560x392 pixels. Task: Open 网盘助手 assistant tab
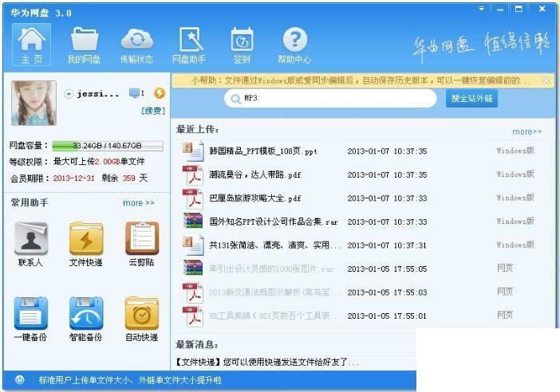189,45
